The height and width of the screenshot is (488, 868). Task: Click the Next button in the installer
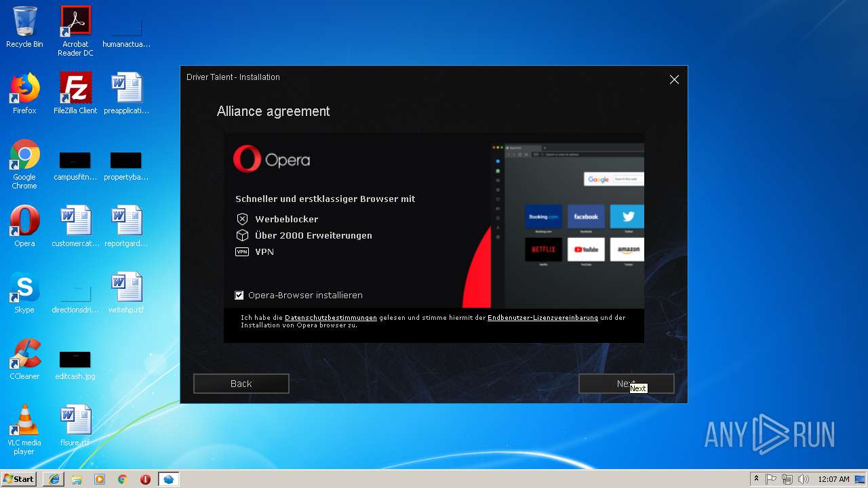(626, 384)
